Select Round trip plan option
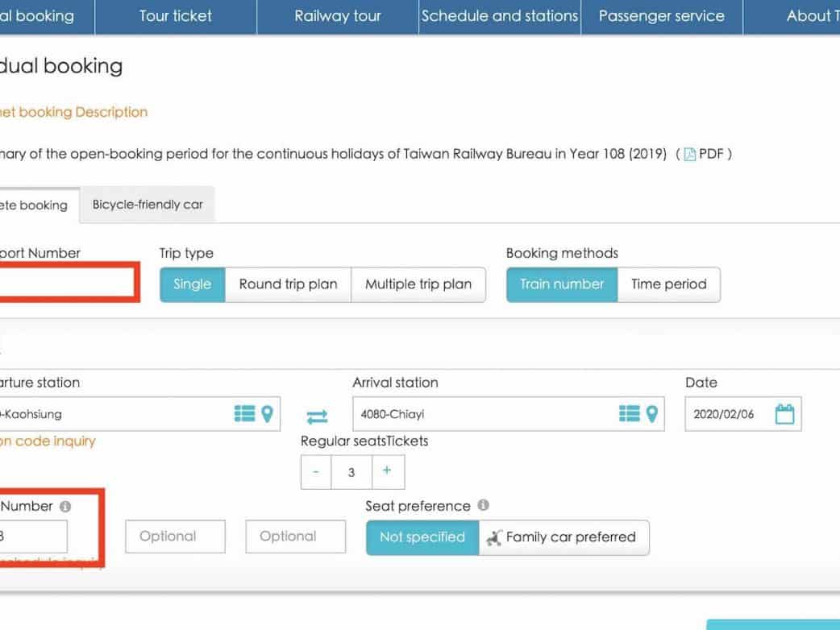The width and height of the screenshot is (840, 630). [288, 284]
